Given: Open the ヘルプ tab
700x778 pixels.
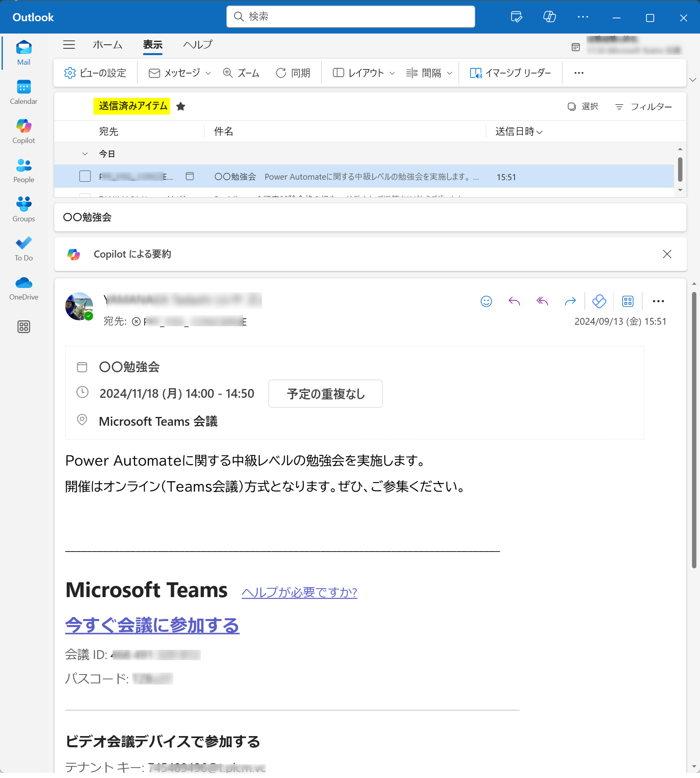Looking at the screenshot, I should 198,45.
